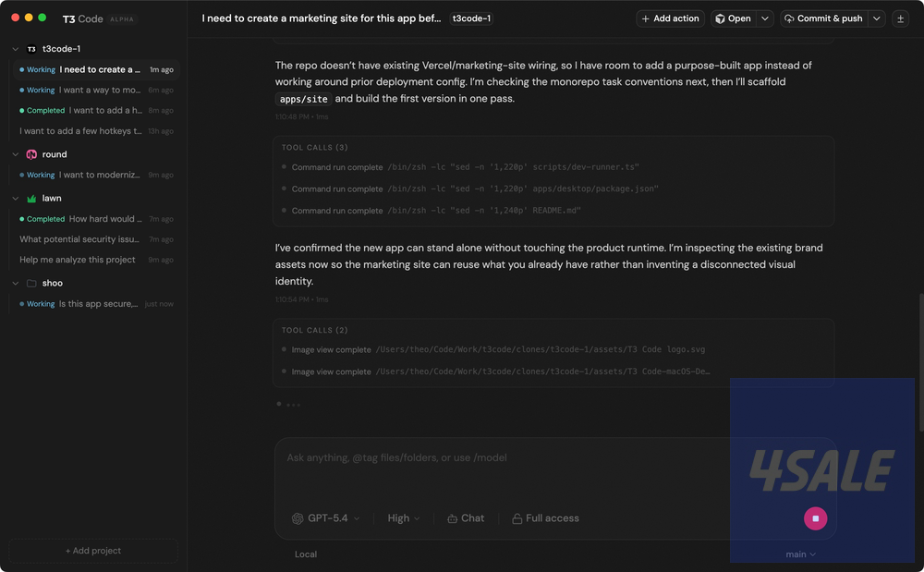Collapse the round project group
Viewport: 924px width, 572px height.
[16, 154]
